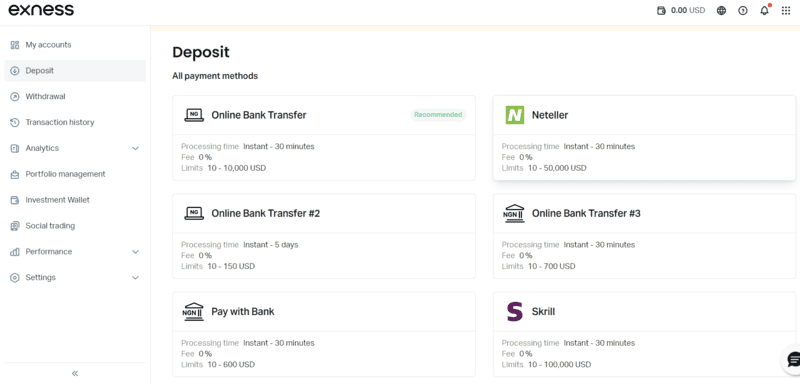Screen dimensions: 800x384
Task: Click limits '10 - 10,000 USD'
Action: pos(237,168)
